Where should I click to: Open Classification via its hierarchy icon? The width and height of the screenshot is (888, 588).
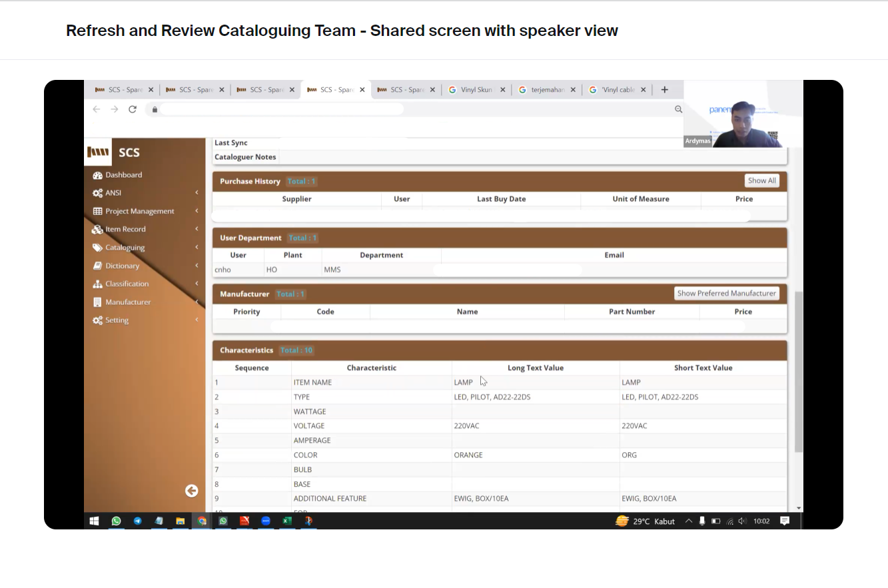[x=98, y=284]
